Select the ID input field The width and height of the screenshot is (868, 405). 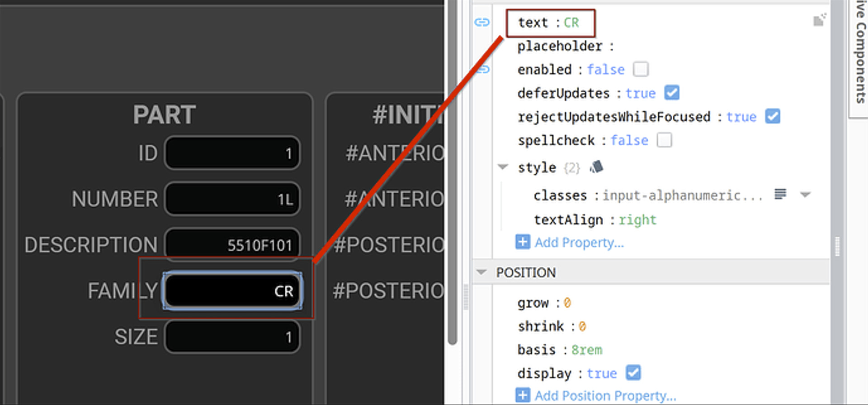coord(232,153)
